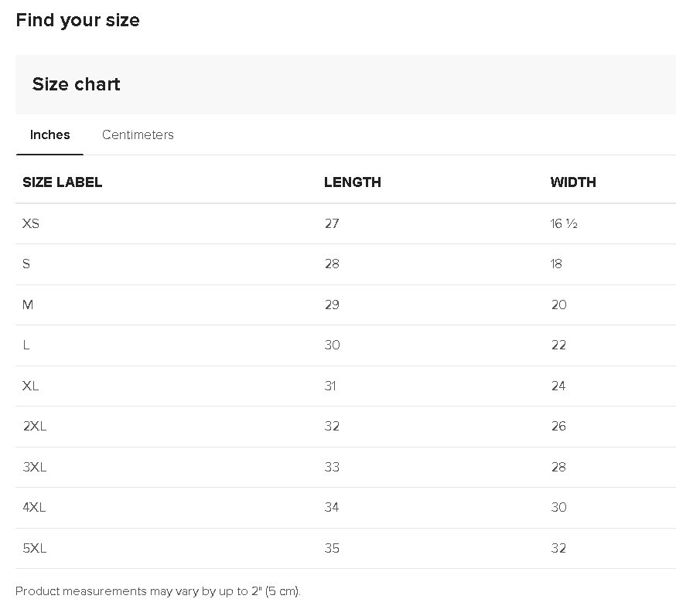The height and width of the screenshot is (616, 676).
Task: Click the 4XL size row label
Action: [x=35, y=507]
